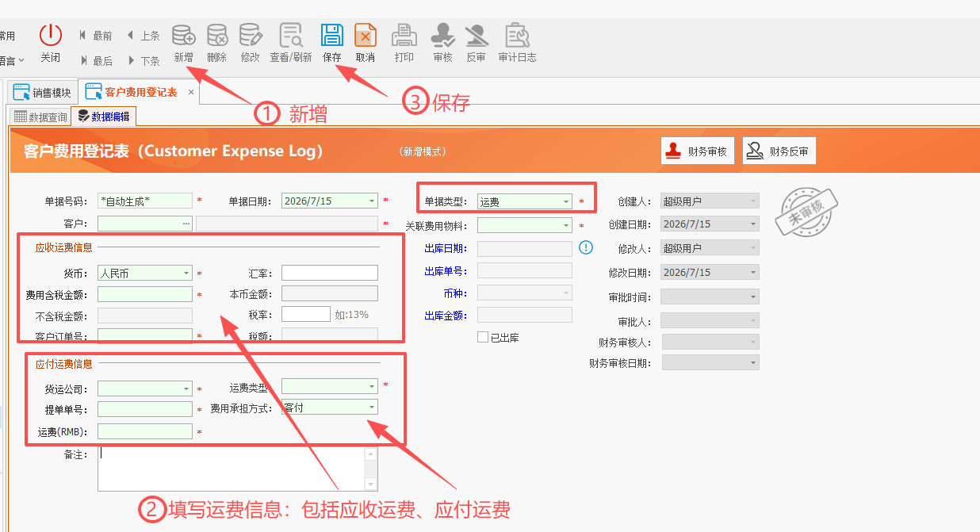980x532 pixels.
Task: Print using the 打印 icon
Action: coord(404,36)
